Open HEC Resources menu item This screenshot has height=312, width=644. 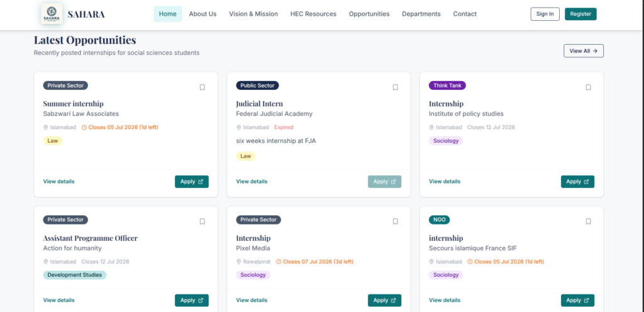click(x=313, y=14)
